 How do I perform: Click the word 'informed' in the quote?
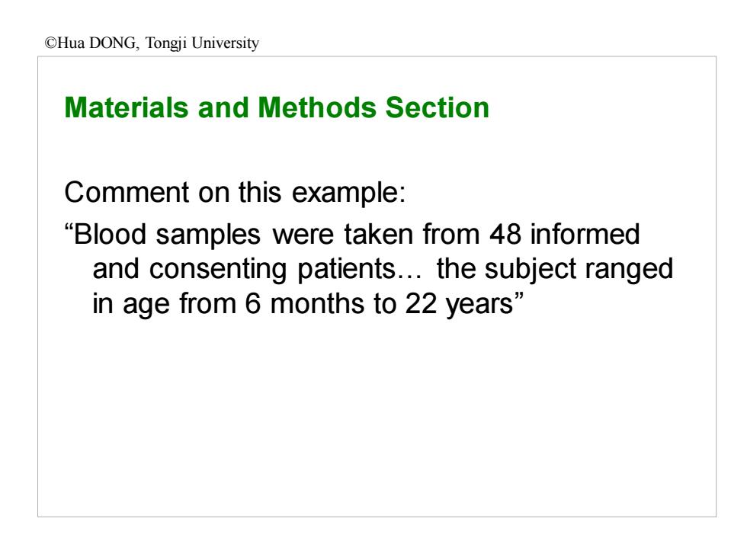[x=585, y=235]
